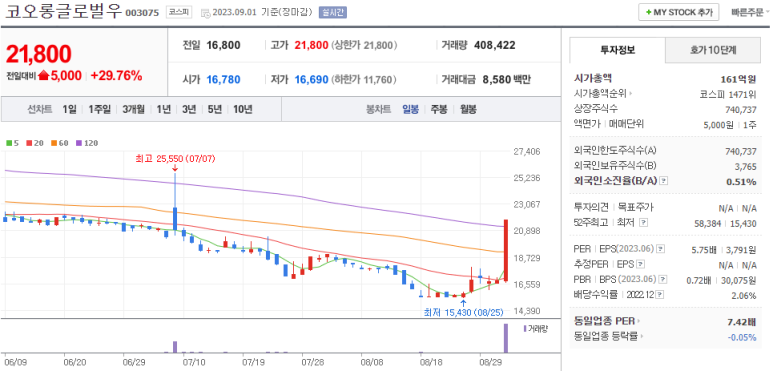Click the arrow beside 시가총액순위
The height and width of the screenshot is (371, 773).
631,93
